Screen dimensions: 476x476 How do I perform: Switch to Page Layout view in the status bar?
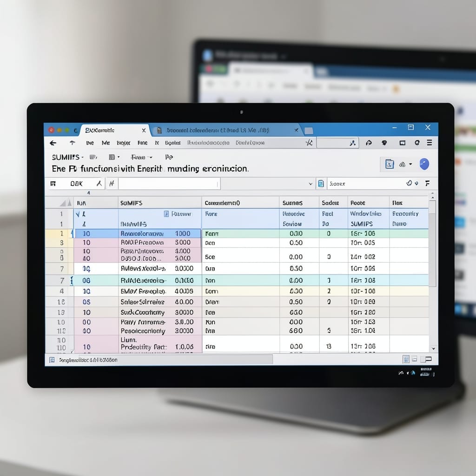(x=415, y=359)
